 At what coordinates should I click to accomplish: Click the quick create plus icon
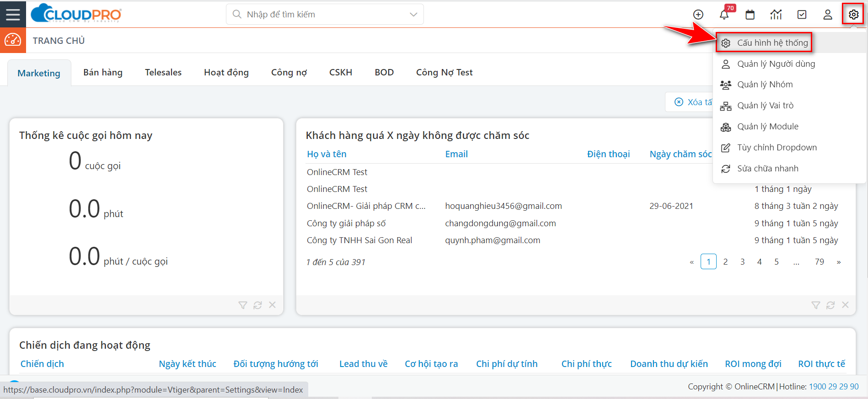tap(698, 15)
